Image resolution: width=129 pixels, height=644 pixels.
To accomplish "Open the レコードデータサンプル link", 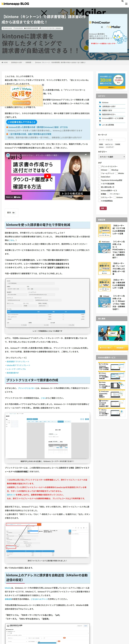I will 16,369.
